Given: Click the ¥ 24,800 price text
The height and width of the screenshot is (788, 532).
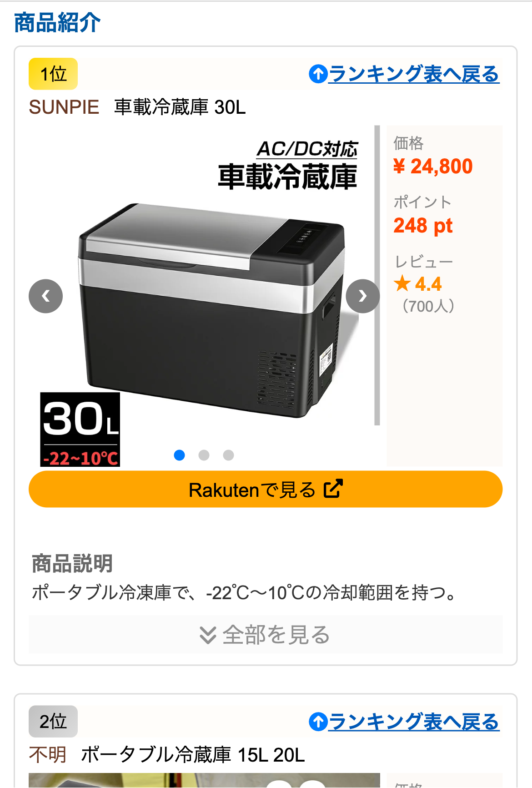Looking at the screenshot, I should tap(433, 167).
